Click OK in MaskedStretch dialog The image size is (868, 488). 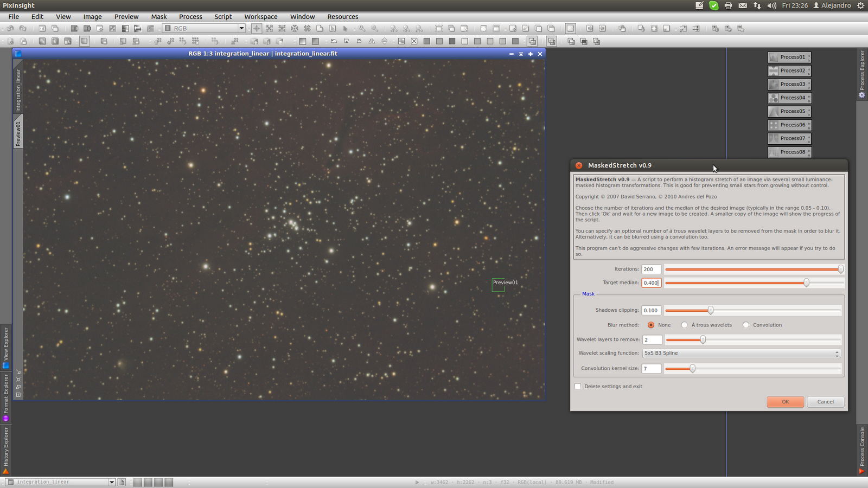785,402
